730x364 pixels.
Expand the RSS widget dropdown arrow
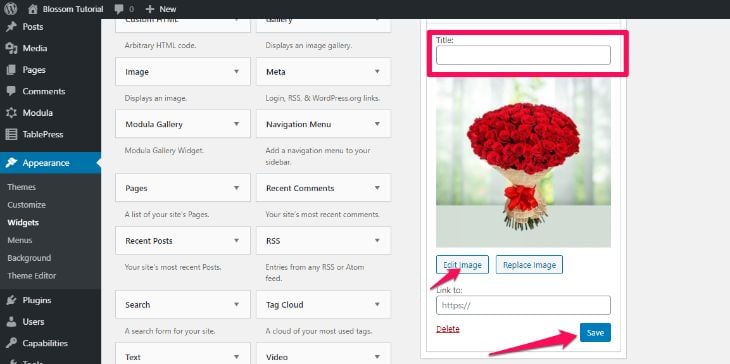377,241
